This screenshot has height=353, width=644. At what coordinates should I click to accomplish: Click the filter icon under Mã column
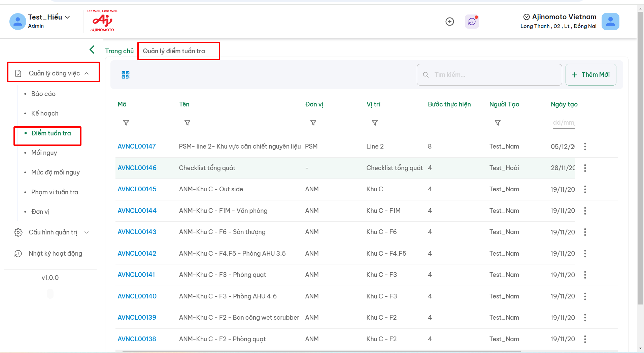point(126,123)
